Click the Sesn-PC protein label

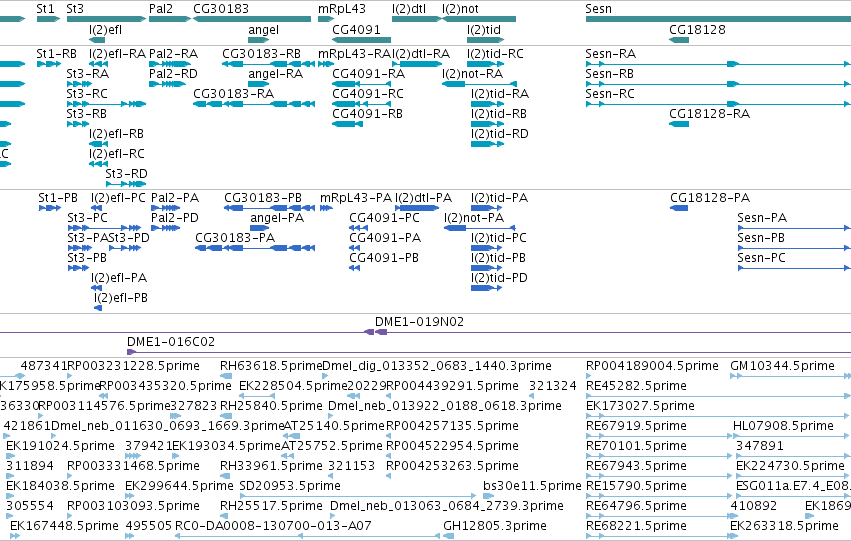(x=761, y=258)
